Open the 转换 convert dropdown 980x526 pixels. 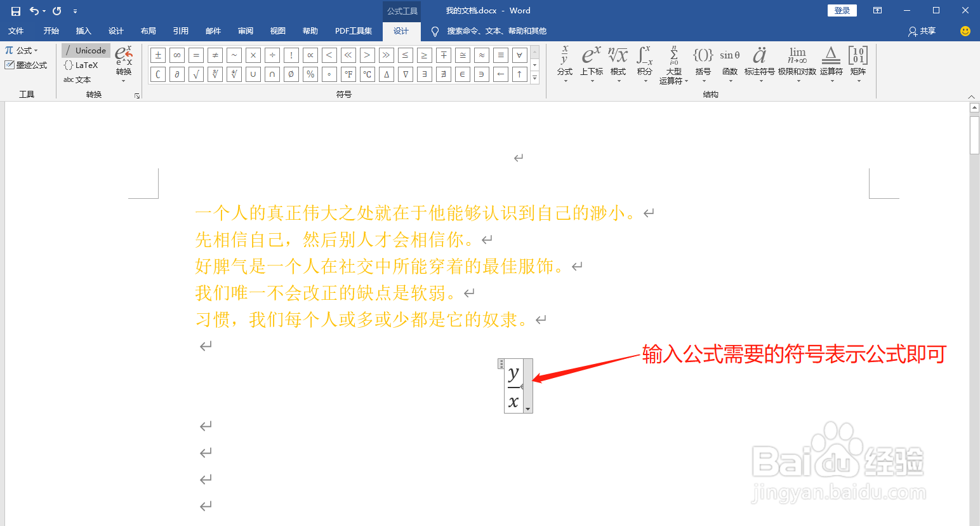[x=124, y=64]
